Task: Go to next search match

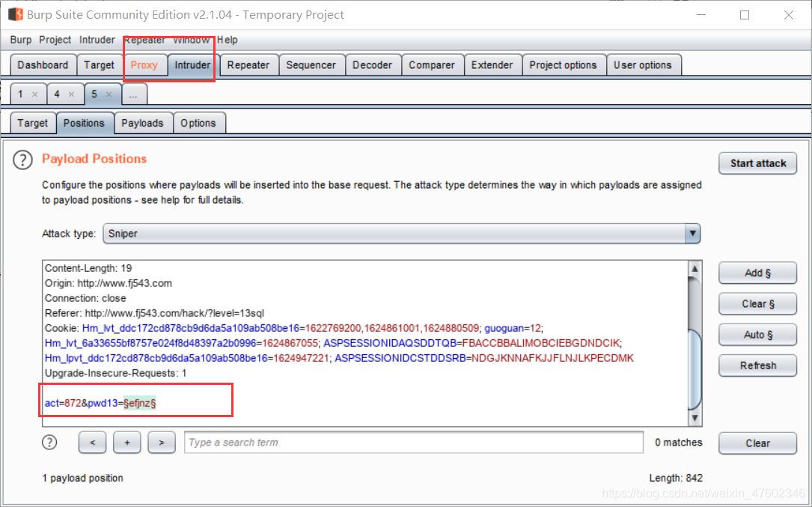Action: [162, 443]
